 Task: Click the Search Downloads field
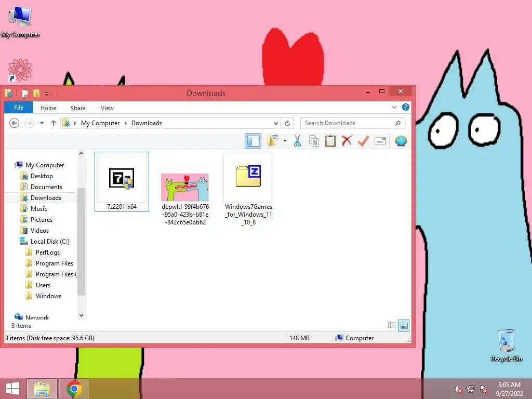pos(353,123)
